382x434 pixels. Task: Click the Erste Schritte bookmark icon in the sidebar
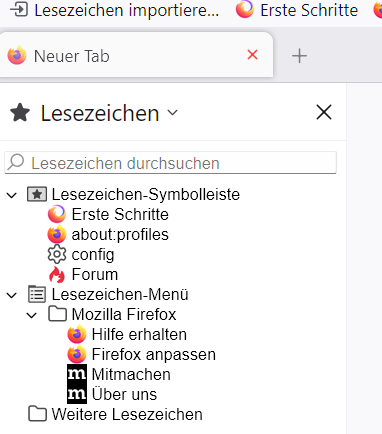point(57,214)
